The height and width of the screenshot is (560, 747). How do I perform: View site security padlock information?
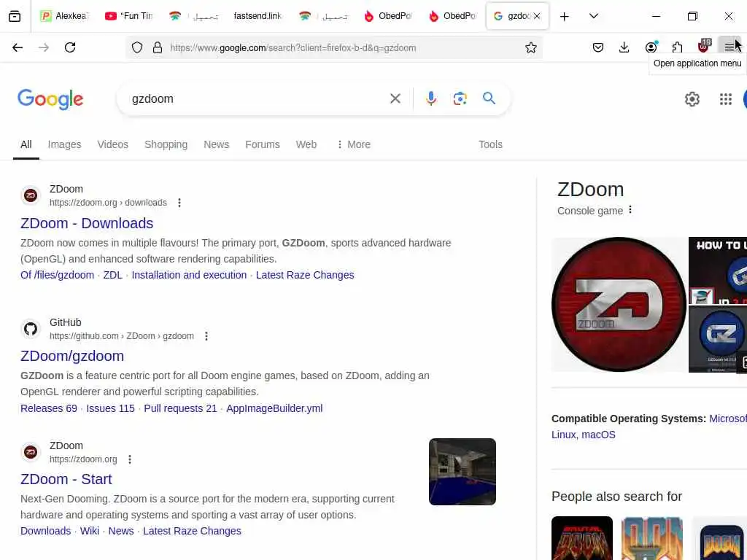pos(158,47)
